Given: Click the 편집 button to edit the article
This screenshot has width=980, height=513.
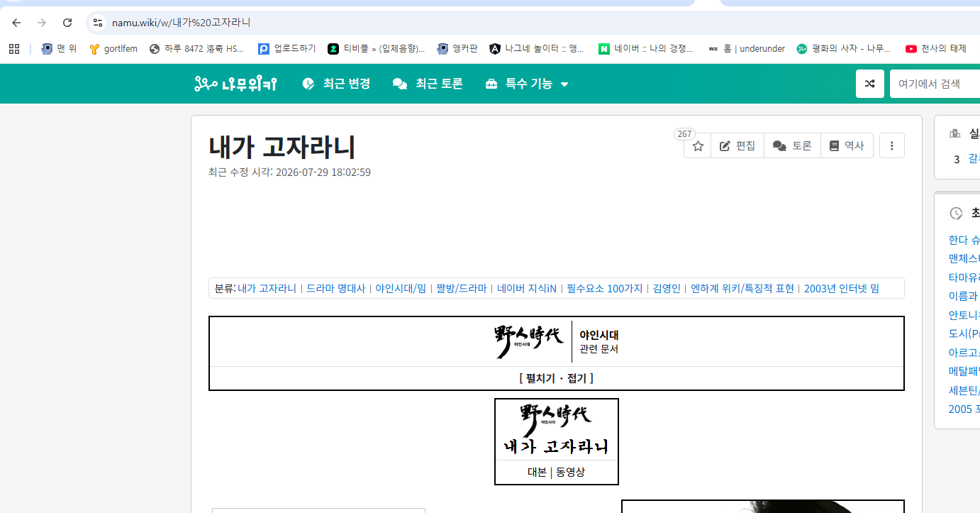Looking at the screenshot, I should tap(737, 145).
